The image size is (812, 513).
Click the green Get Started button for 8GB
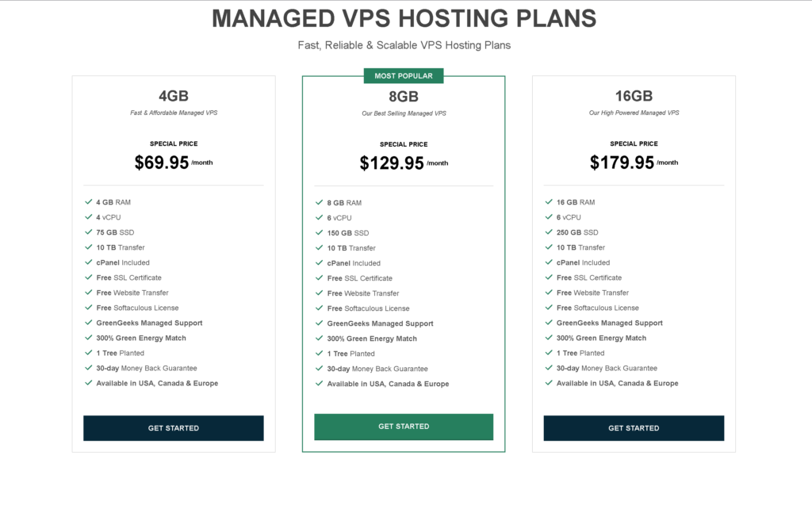(x=404, y=427)
